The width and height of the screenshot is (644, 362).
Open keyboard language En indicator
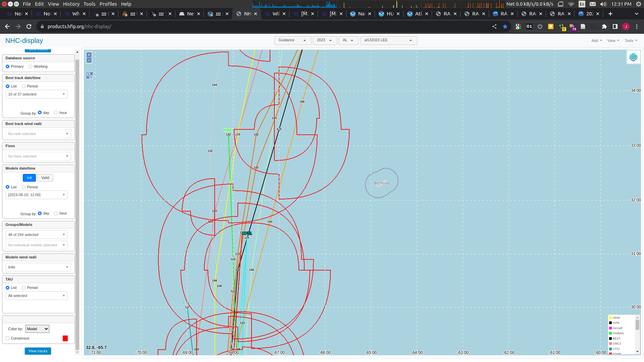582,4
